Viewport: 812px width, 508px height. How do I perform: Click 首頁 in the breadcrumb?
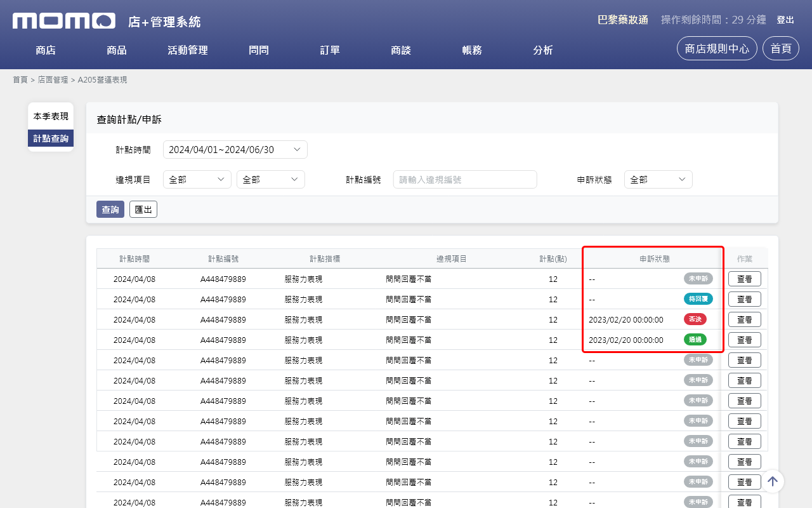(20, 80)
